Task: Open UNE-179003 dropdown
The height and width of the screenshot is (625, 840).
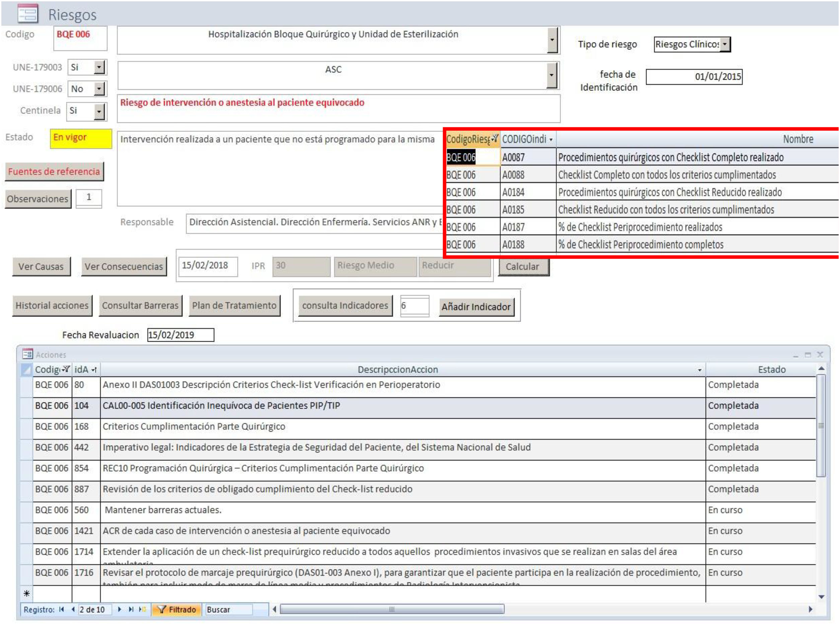Action: point(99,67)
